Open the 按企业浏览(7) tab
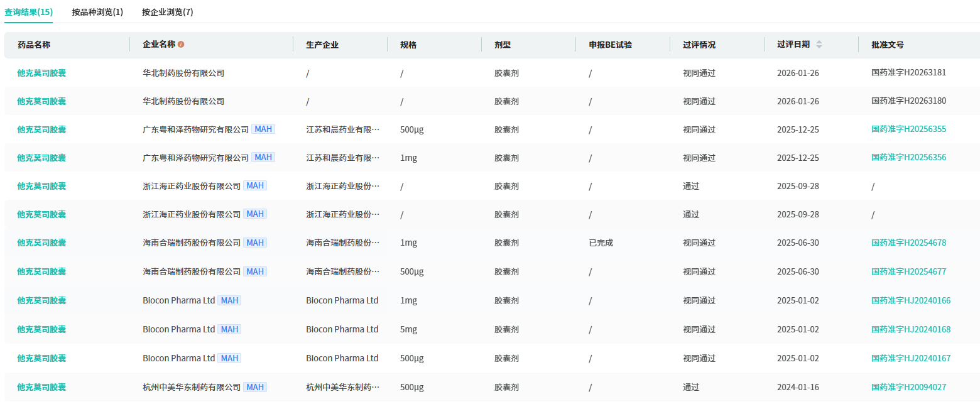This screenshot has width=980, height=404. click(x=168, y=12)
